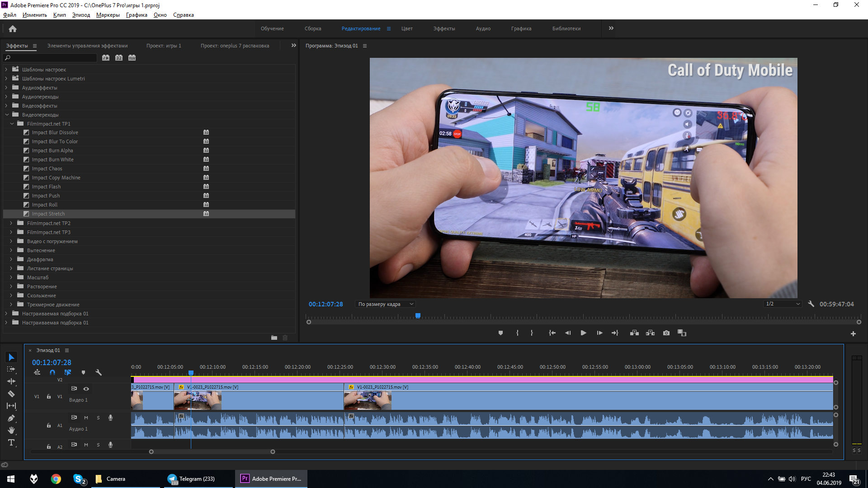868x488 pixels.
Task: Add marker in program monitor
Action: coord(500,333)
